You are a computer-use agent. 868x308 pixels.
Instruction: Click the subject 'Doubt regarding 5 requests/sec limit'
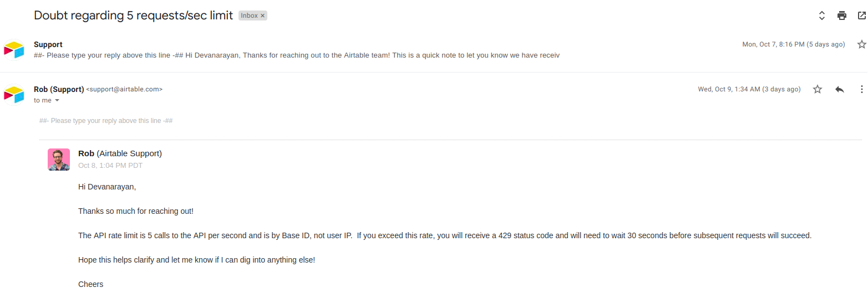coord(133,16)
